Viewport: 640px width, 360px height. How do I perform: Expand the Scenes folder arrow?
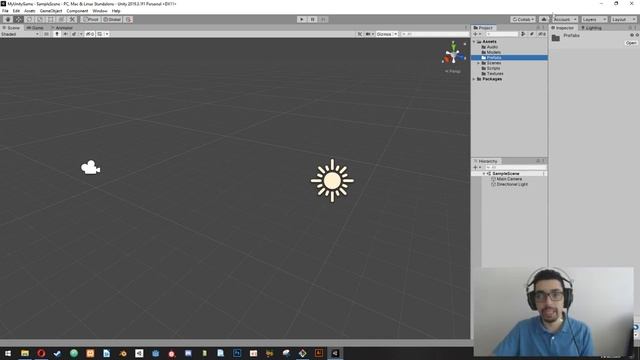tap(479, 63)
